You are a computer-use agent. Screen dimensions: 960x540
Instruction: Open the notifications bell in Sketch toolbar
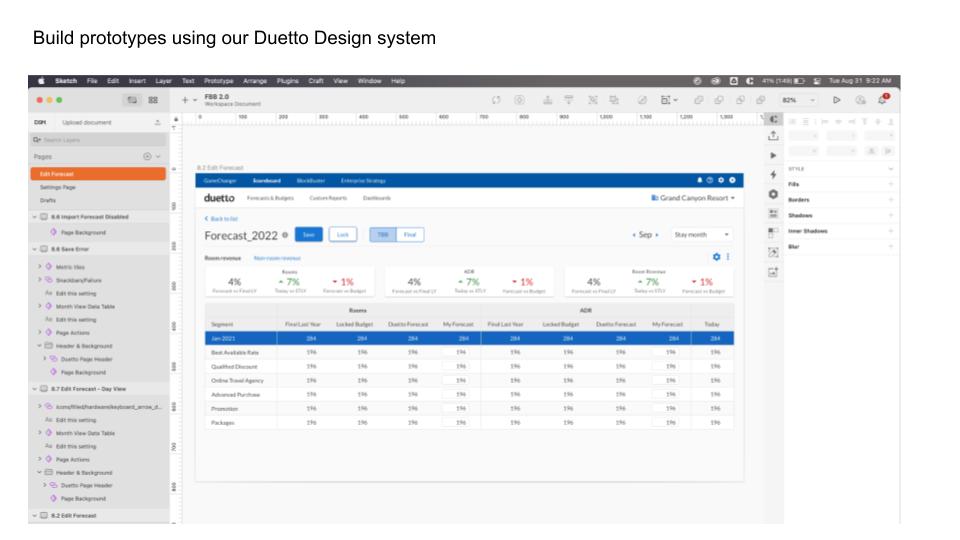[x=883, y=100]
